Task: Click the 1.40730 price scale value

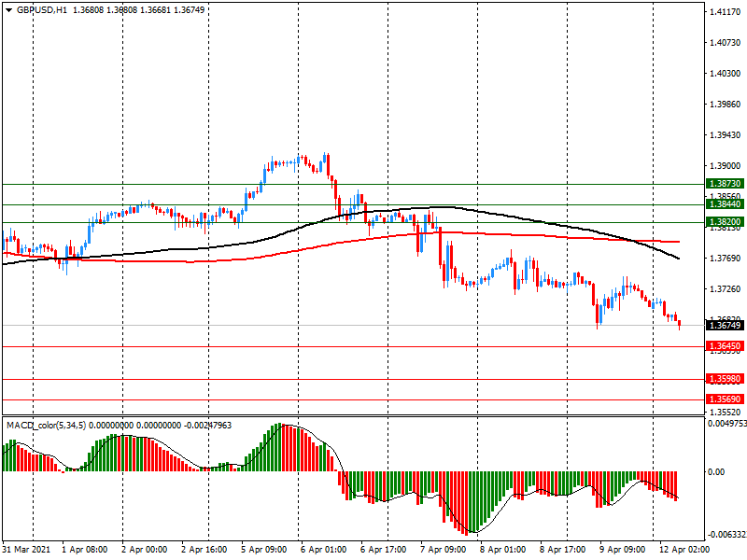Action: coord(726,43)
